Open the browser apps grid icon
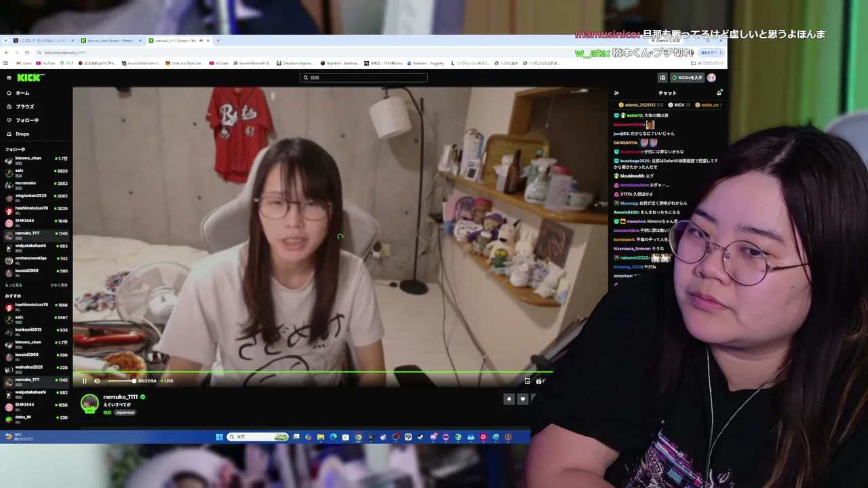Viewport: 868px width, 488px height. pyautogui.click(x=7, y=63)
